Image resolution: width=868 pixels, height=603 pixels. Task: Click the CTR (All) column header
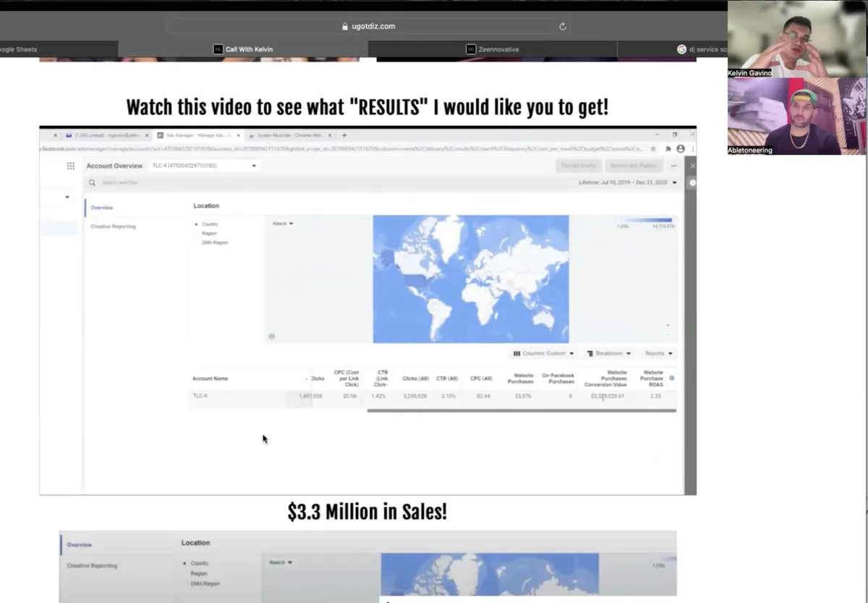447,379
